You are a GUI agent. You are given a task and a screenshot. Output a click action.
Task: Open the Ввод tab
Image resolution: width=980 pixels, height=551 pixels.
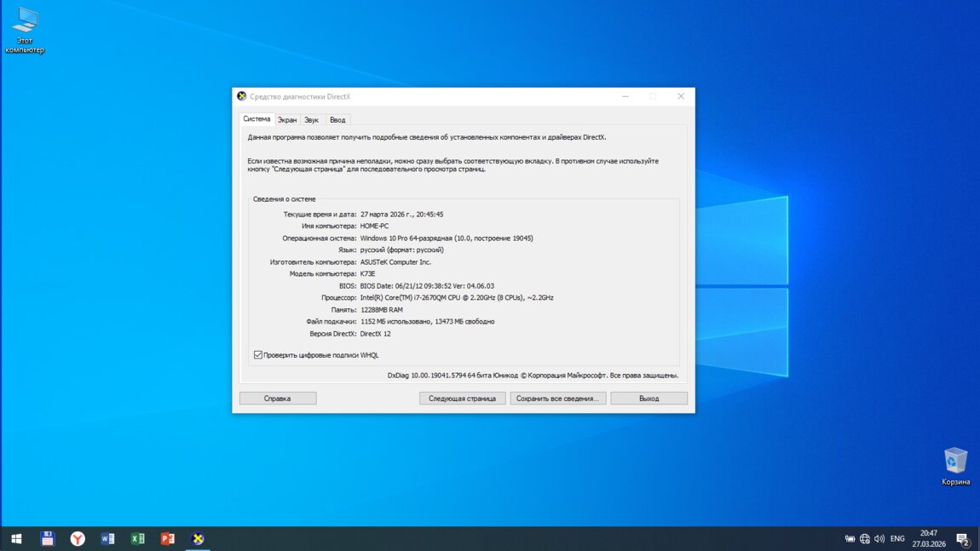(x=337, y=120)
